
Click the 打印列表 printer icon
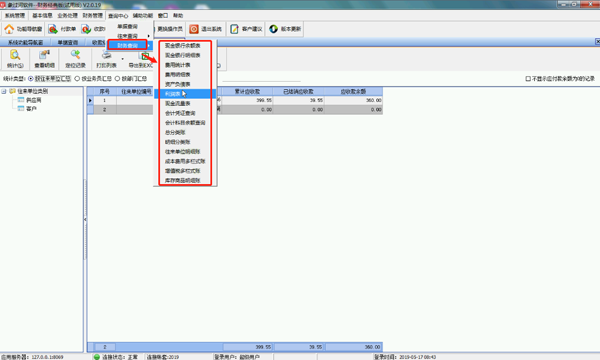[x=106, y=55]
